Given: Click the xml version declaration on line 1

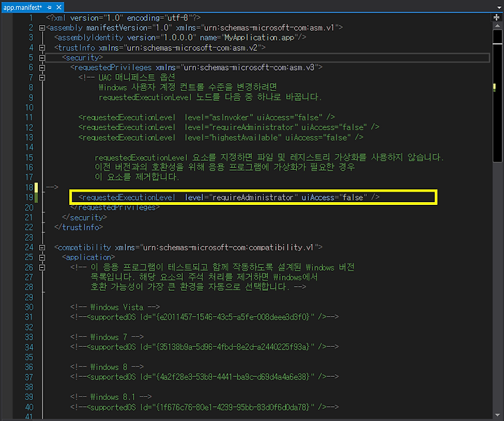Looking at the screenshot, I should click(123, 18).
